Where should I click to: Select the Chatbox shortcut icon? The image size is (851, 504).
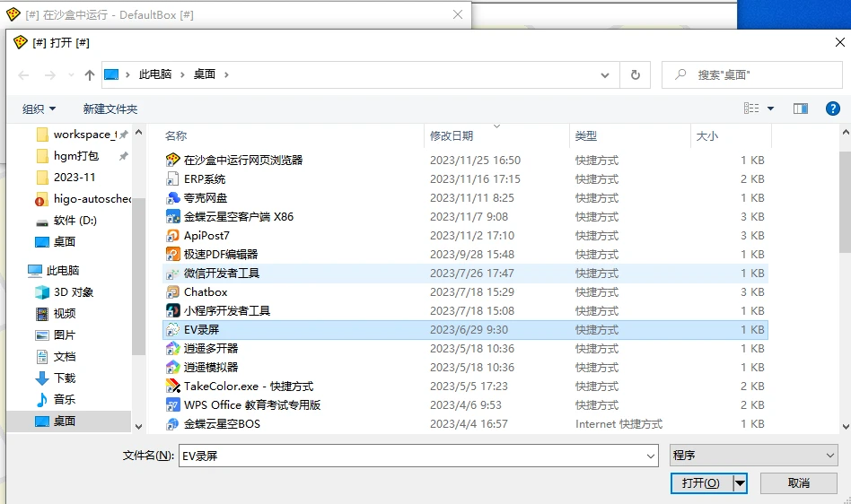[x=173, y=292]
